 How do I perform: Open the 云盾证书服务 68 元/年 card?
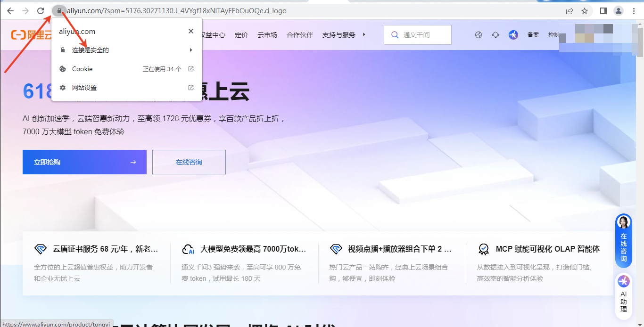pos(96,263)
